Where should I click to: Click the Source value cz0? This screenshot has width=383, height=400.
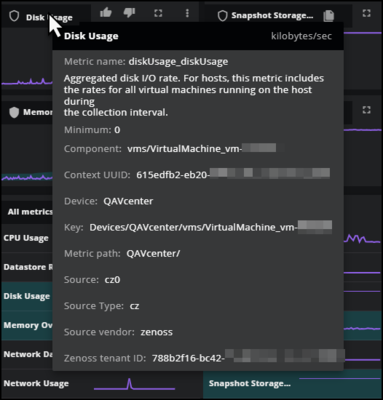tap(112, 280)
